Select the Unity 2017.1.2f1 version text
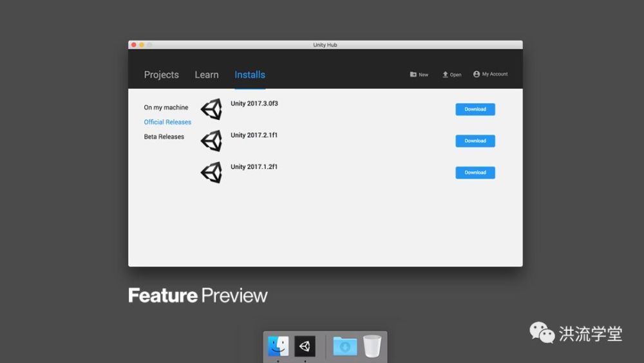The height and width of the screenshot is (363, 644). [254, 167]
